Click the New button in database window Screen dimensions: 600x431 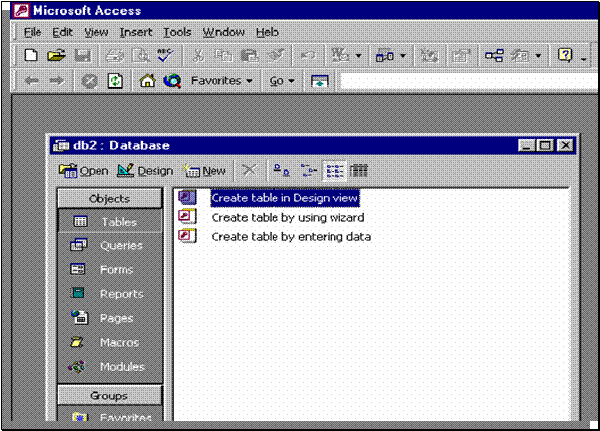(x=206, y=171)
